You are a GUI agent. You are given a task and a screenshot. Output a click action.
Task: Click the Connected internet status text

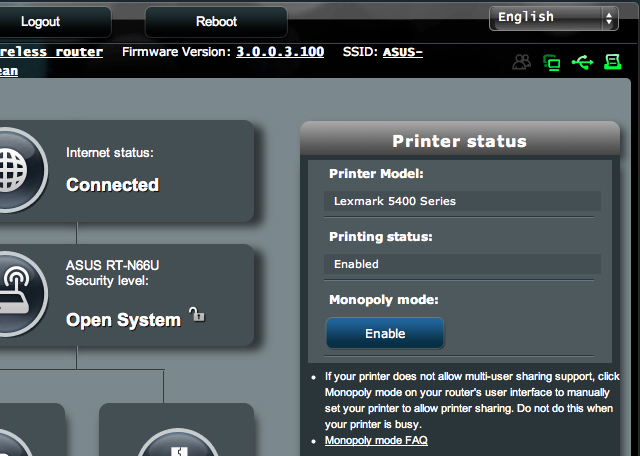(x=112, y=185)
